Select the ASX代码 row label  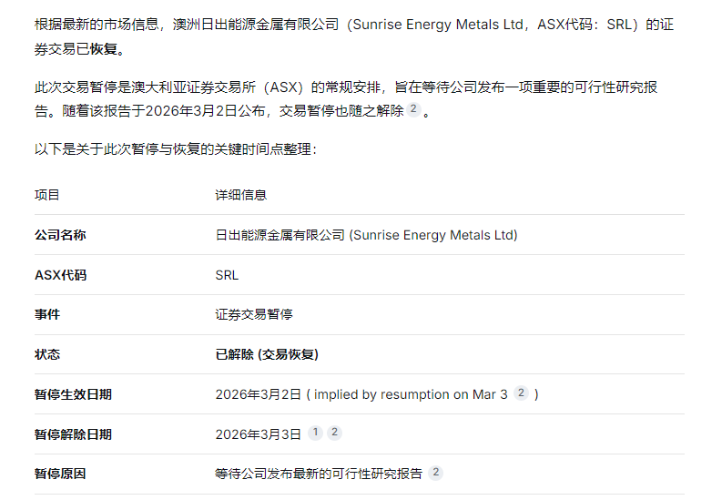click(60, 275)
